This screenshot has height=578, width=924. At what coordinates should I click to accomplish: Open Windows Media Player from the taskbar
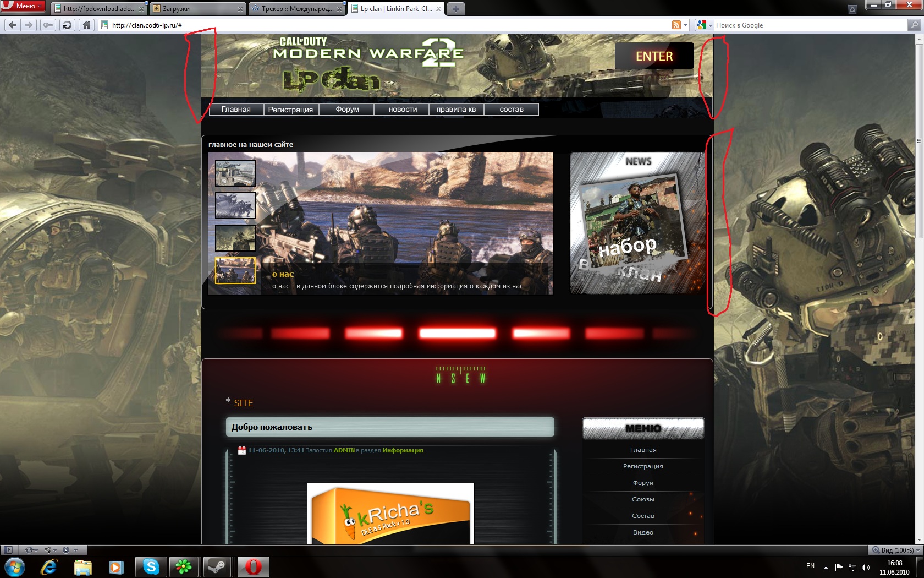pos(116,567)
